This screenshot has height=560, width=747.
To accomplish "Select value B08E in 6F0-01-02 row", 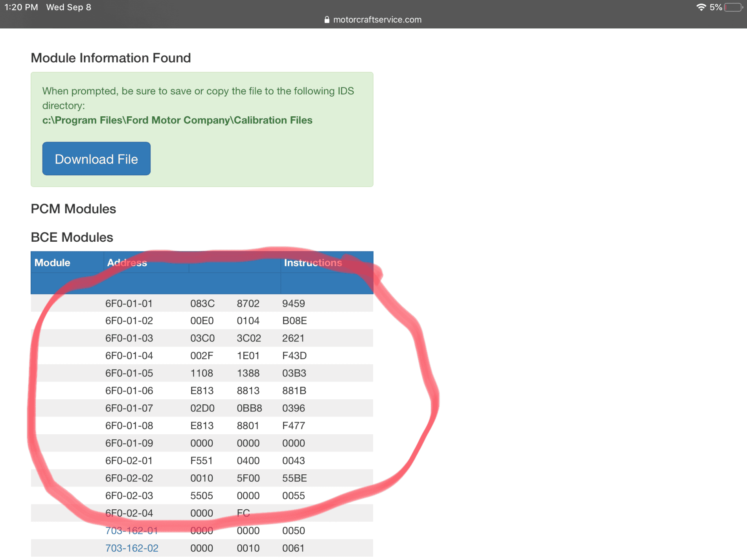I will pyautogui.click(x=294, y=321).
